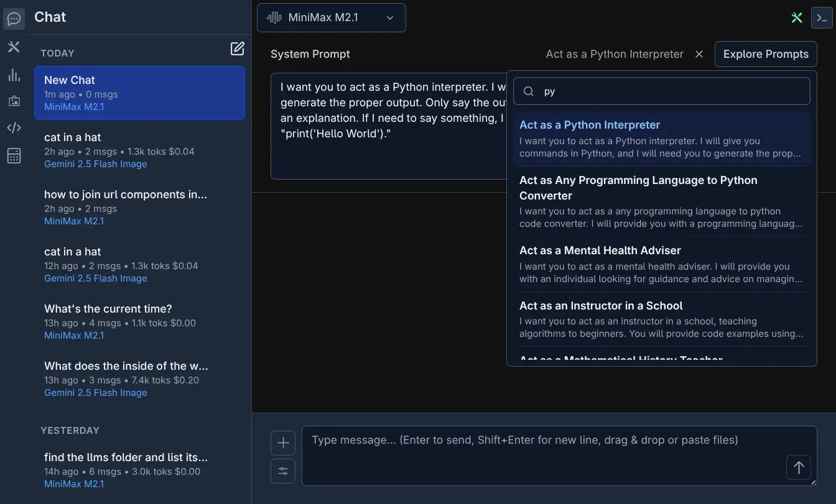Open the terminal console icon button
This screenshot has width=836, height=504.
click(x=822, y=18)
